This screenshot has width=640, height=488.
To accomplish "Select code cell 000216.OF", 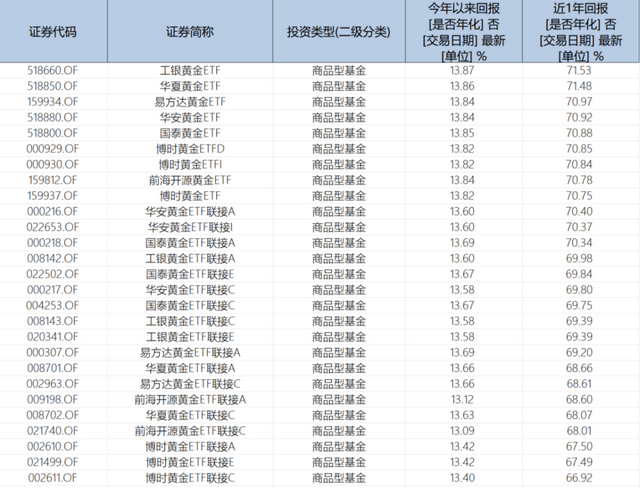I will click(x=52, y=211).
